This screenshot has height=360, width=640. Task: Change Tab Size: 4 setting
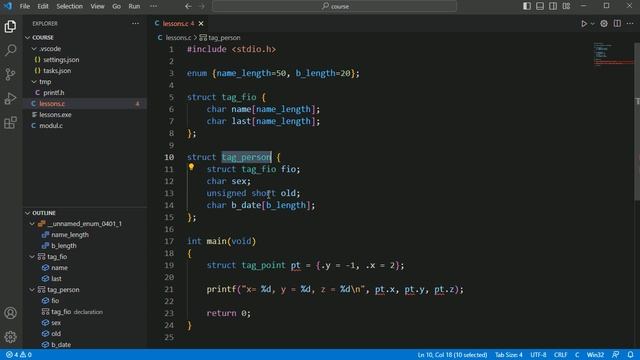509,355
